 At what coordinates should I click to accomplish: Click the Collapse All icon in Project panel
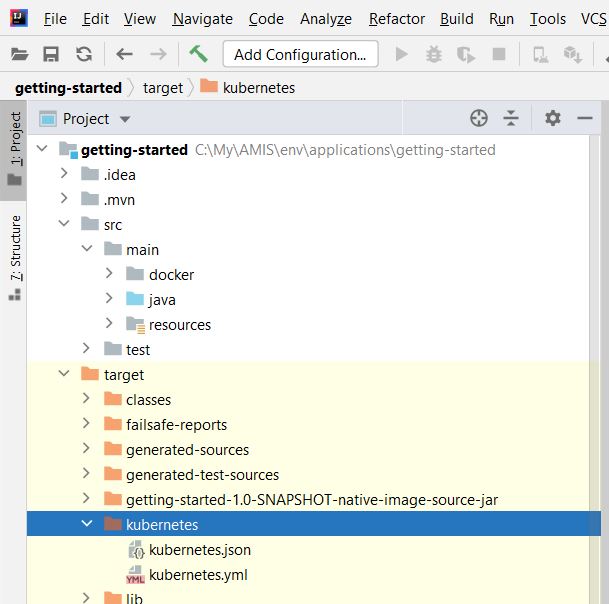tap(511, 119)
